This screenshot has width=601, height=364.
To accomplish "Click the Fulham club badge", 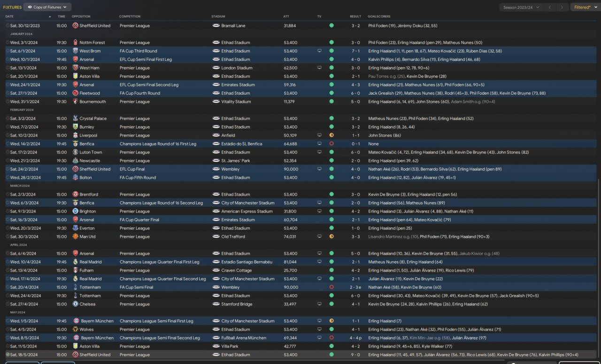I will click(76, 271).
